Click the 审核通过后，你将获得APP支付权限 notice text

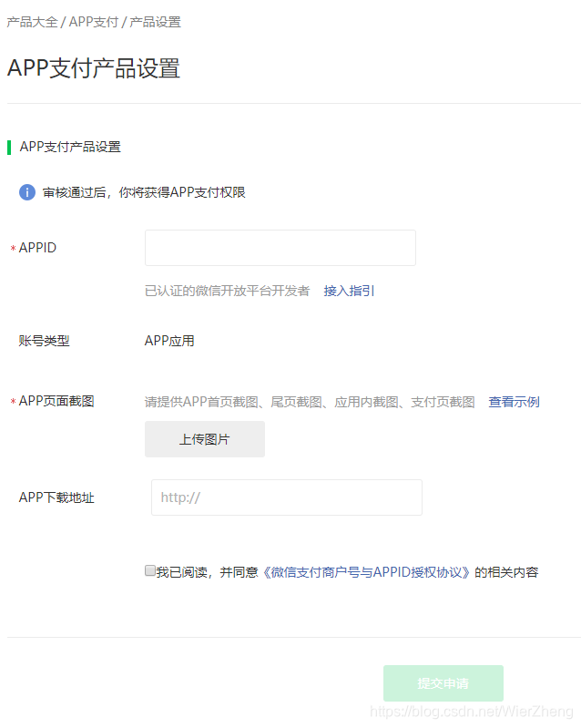tap(144, 192)
